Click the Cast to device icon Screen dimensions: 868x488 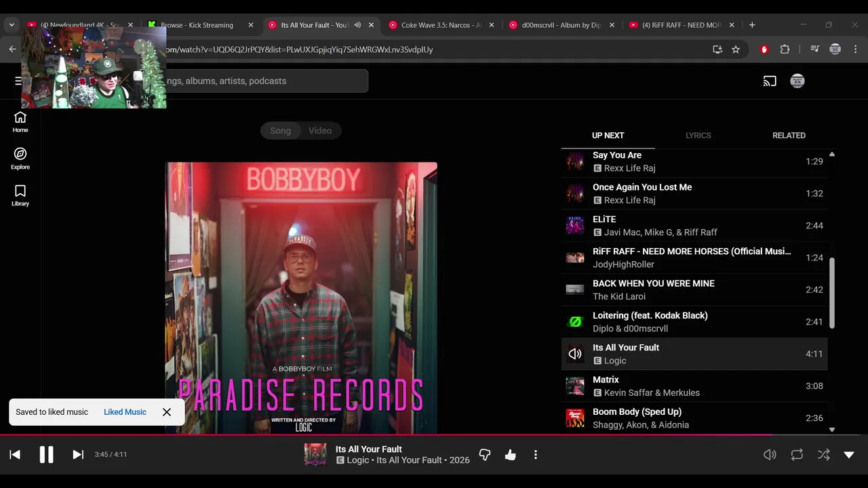pos(770,81)
